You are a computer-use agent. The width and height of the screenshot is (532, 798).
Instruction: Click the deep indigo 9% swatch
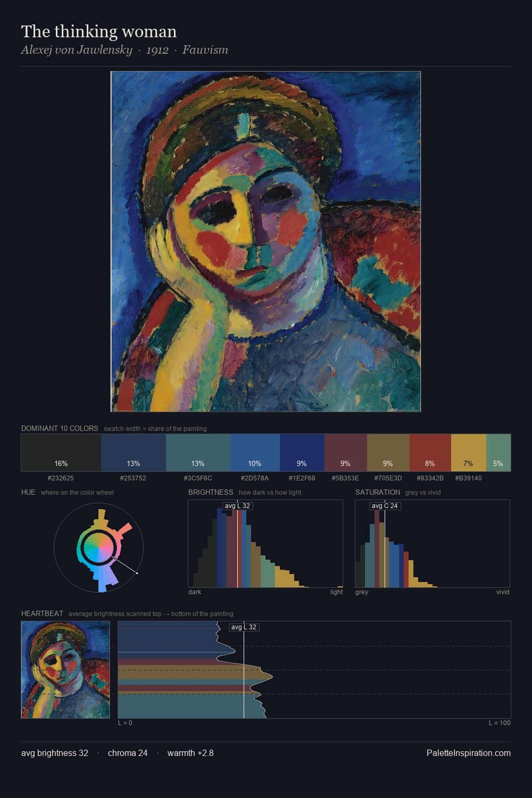(302, 453)
